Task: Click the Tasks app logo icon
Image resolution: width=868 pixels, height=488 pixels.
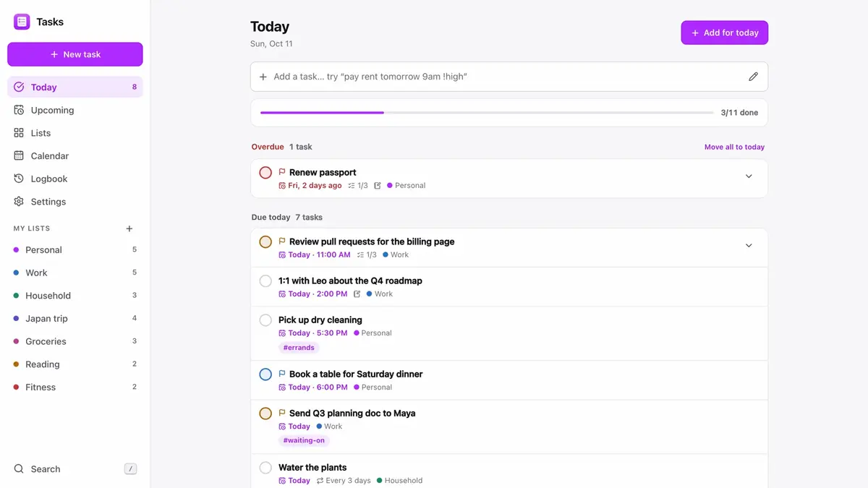Action: click(22, 22)
